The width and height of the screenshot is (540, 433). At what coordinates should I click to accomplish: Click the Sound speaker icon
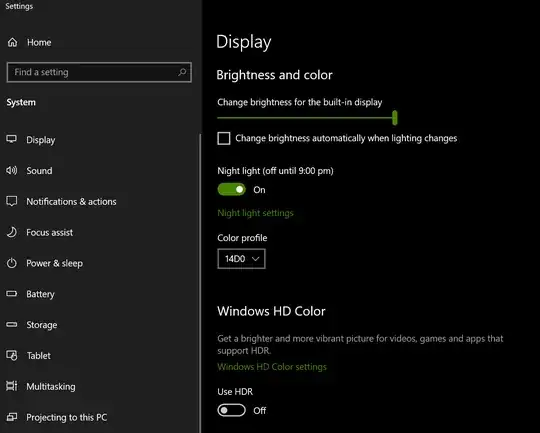[11, 170]
